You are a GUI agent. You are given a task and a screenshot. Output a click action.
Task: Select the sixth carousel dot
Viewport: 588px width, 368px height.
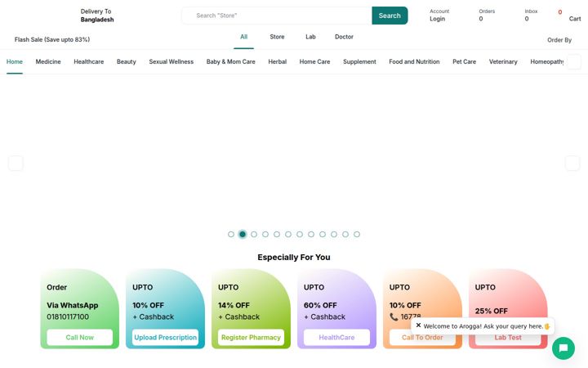(x=288, y=235)
